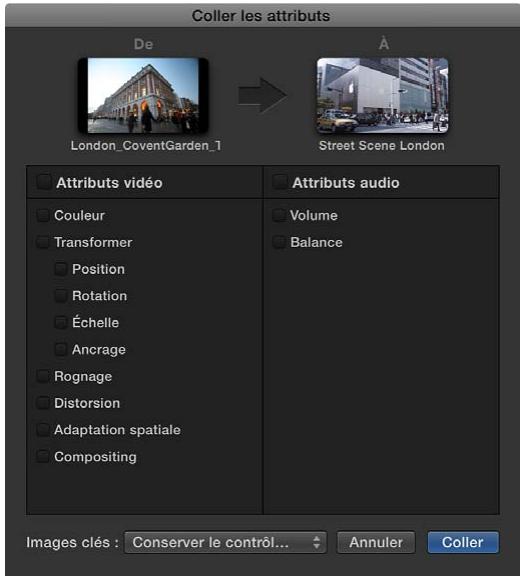
Task: Click the Coller button
Action: tap(463, 542)
